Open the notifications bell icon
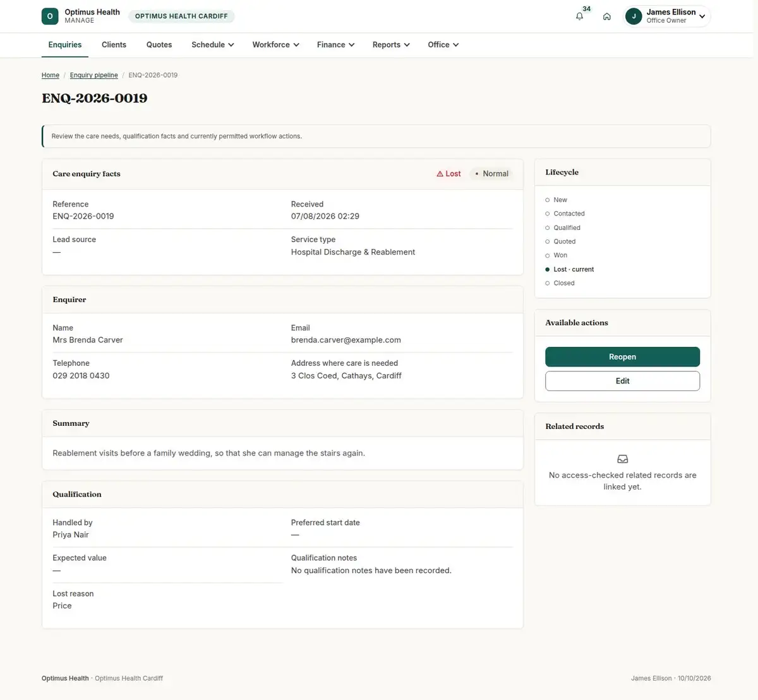 (579, 16)
